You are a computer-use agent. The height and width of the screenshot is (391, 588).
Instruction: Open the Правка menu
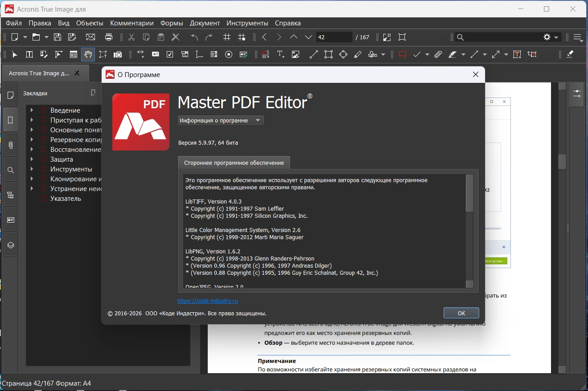point(40,23)
